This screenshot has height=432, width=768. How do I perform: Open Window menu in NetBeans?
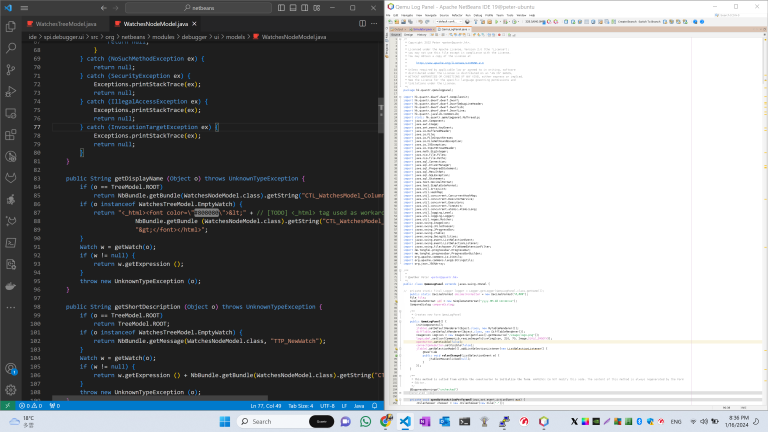tap(521, 15)
